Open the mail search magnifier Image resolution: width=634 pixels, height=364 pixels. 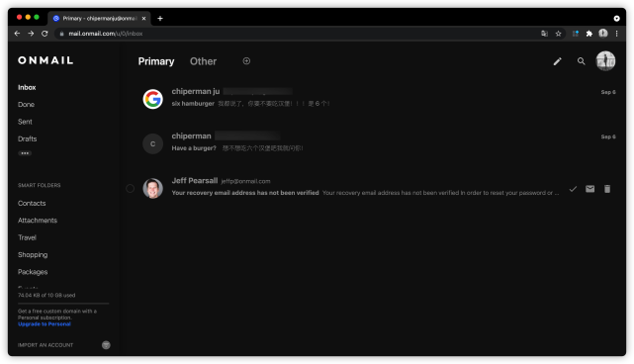coord(581,61)
